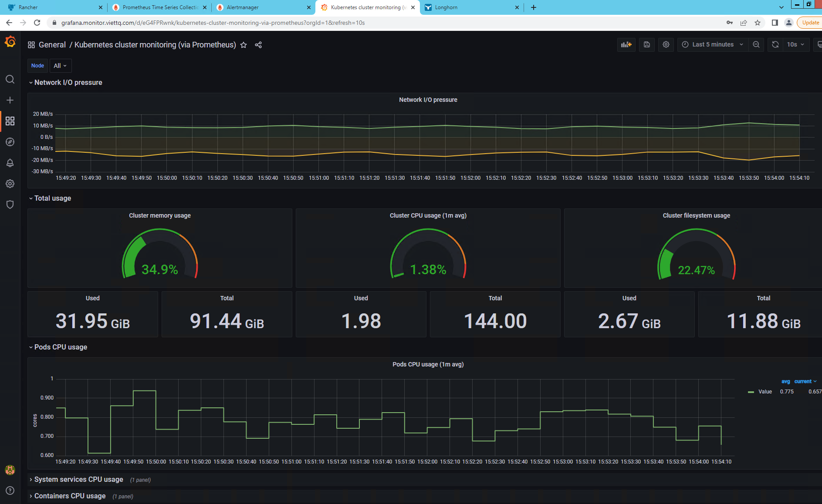This screenshot has height=504, width=822.
Task: Click the share dashboard icon
Action: click(x=258, y=45)
